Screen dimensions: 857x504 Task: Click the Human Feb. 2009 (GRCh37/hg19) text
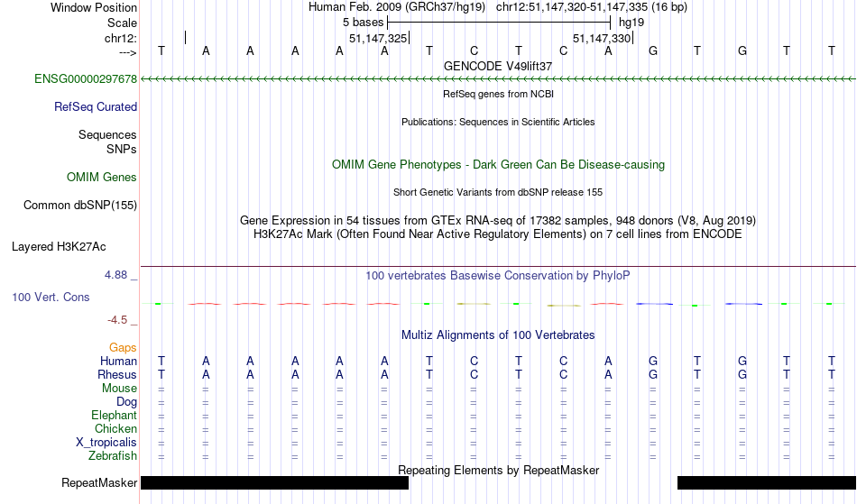tap(396, 7)
